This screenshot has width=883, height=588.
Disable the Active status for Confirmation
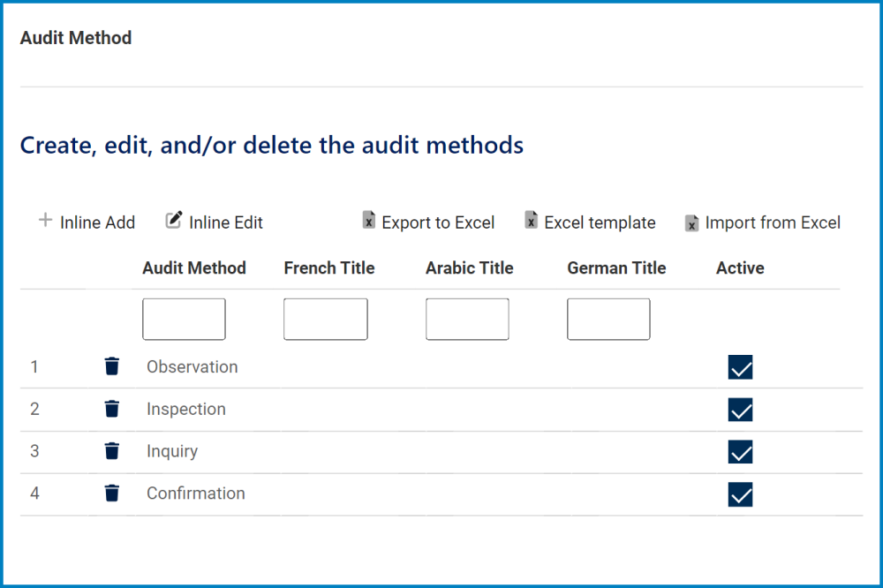coord(741,494)
